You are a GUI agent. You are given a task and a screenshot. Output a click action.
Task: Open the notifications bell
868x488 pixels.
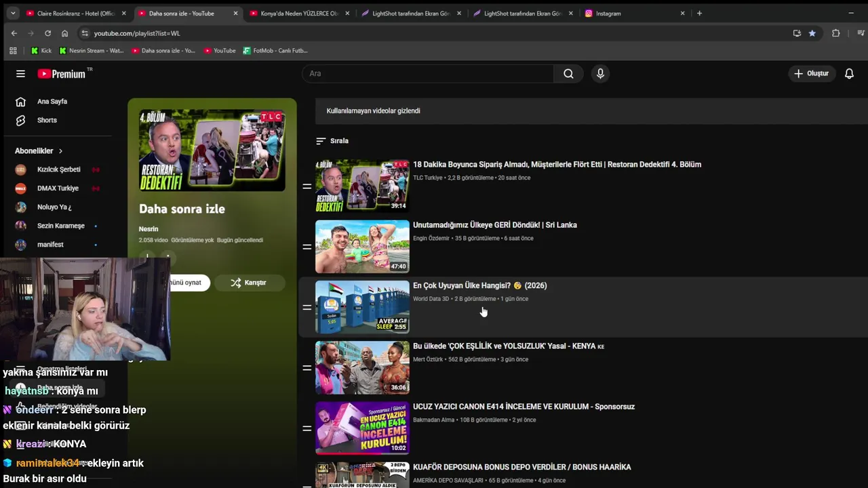[x=849, y=74]
